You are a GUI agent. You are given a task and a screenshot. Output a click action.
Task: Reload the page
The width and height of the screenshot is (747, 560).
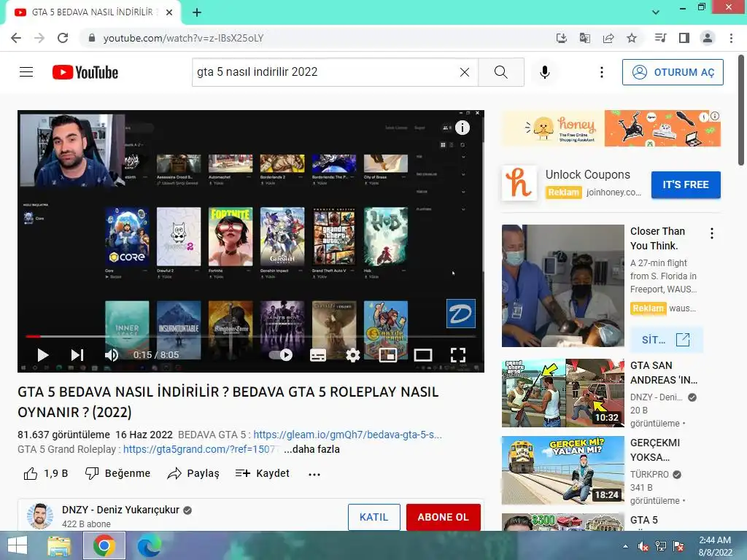tap(63, 38)
